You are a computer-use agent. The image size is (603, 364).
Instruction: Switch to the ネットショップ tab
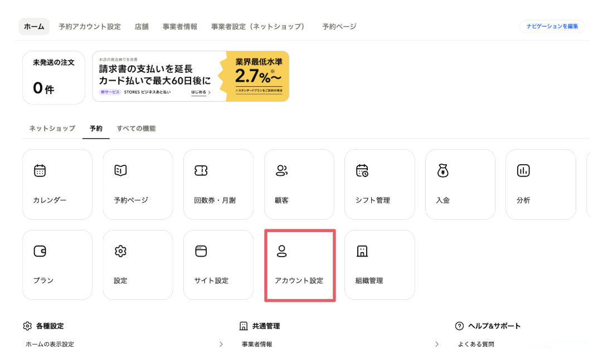point(52,128)
